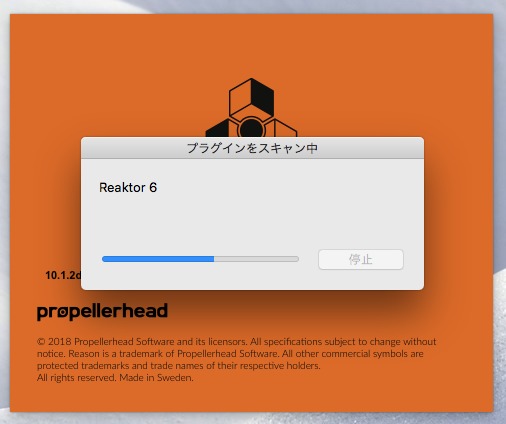The image size is (506, 424).
Task: Click the 'Reason is a trademark' notice line
Action: 230,354
